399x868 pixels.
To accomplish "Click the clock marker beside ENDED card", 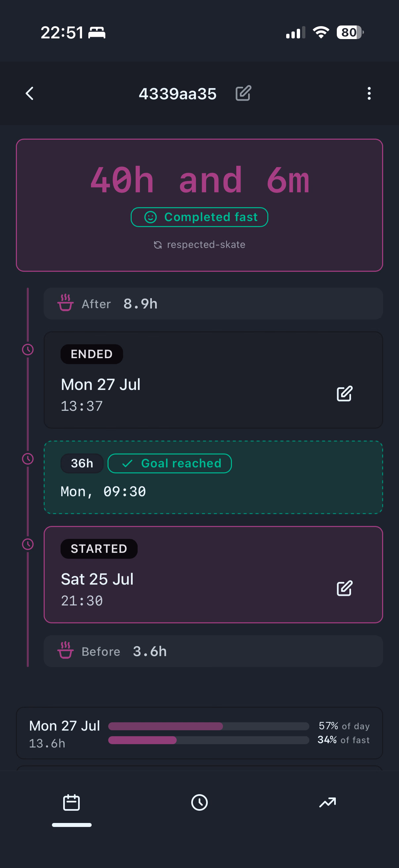I will click(27, 350).
